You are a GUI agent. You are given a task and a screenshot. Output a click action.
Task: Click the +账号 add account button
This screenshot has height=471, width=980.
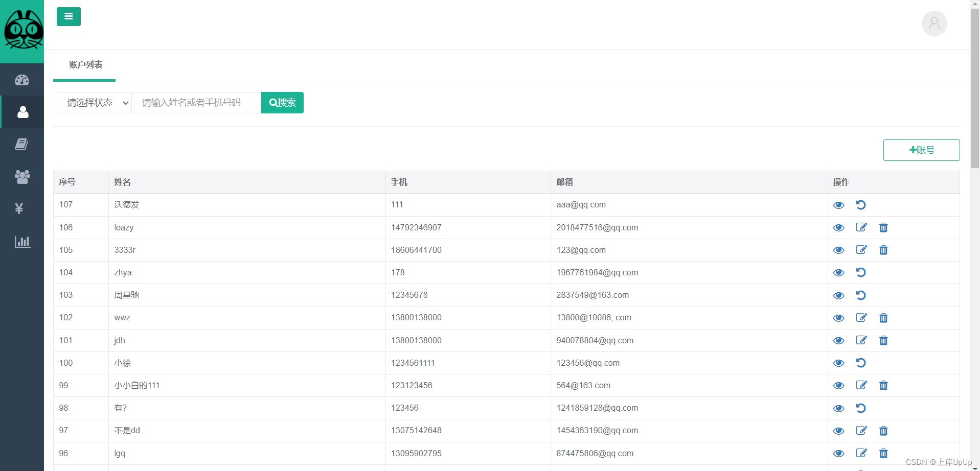[x=921, y=150]
